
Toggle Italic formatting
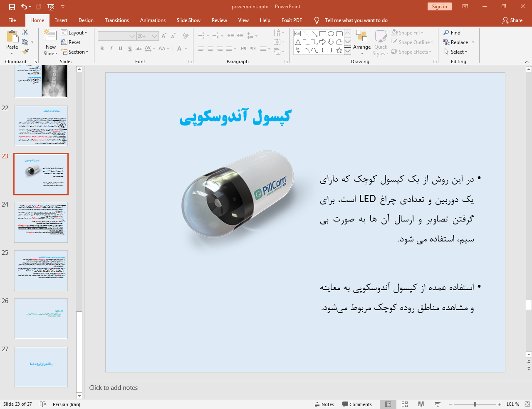pyautogui.click(x=111, y=49)
